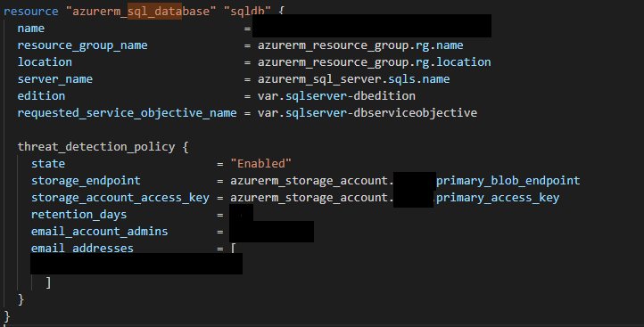Click storage_account_access_key attribute
Viewport: 644px width, 327px height.
(x=120, y=197)
